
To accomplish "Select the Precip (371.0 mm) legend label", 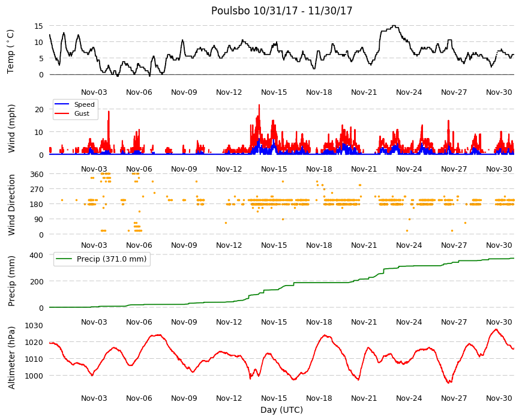I will click(112, 259).
